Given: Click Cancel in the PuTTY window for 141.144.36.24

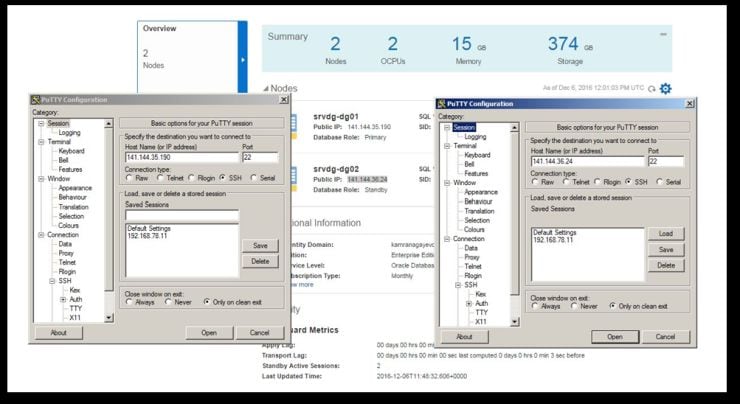Looking at the screenshot, I should point(665,337).
